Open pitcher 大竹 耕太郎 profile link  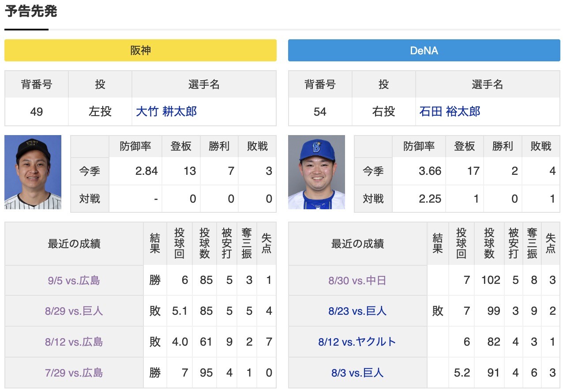coord(166,111)
